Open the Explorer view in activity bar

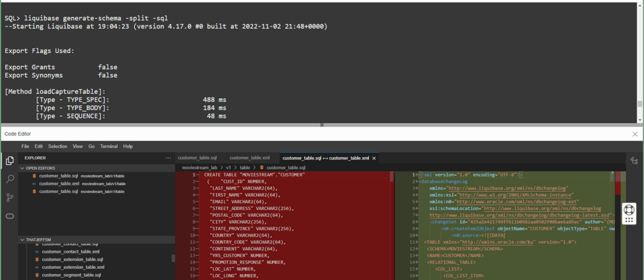10,161
